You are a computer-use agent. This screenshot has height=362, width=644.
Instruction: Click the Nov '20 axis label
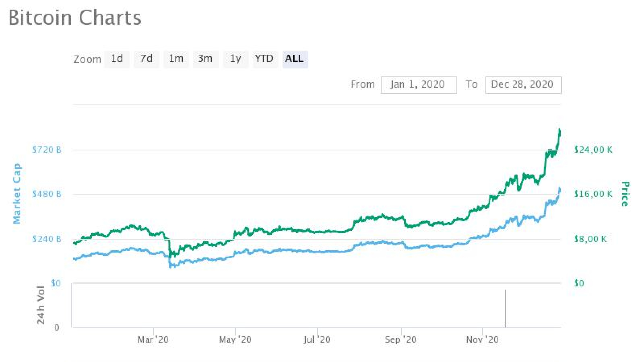click(482, 340)
